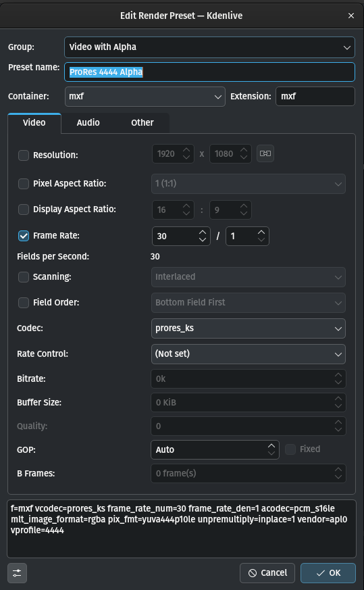
Task: Close the Edit Render Preset dialog
Action: 351,16
